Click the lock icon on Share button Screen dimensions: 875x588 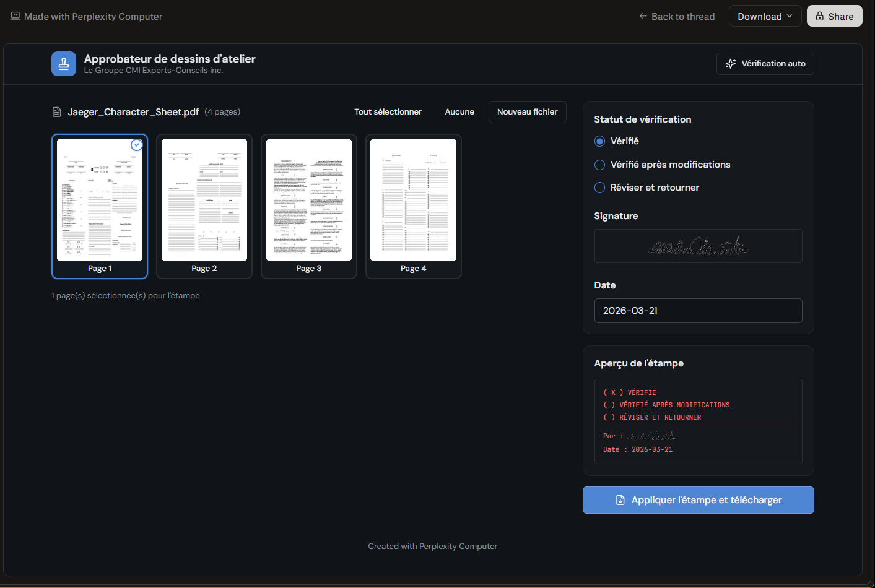pos(820,17)
